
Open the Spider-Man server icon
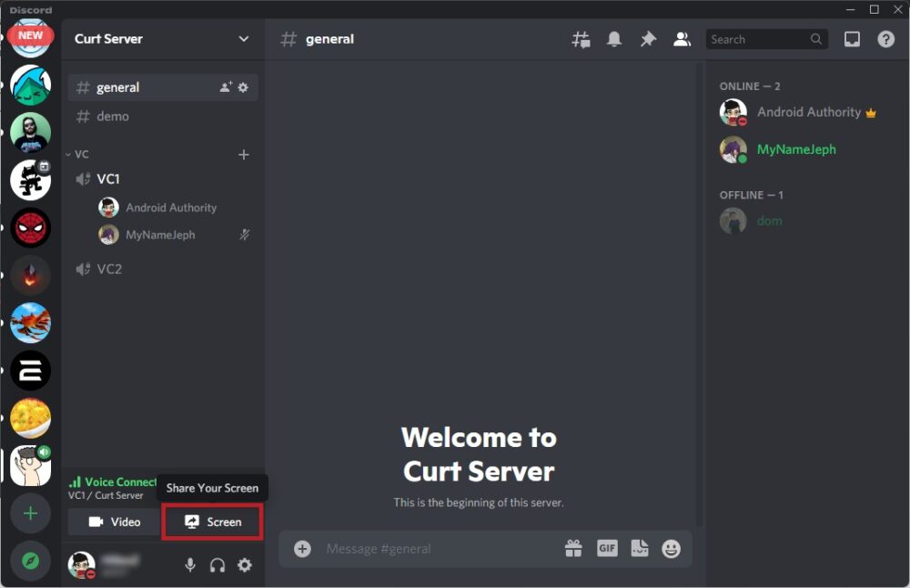[30, 228]
